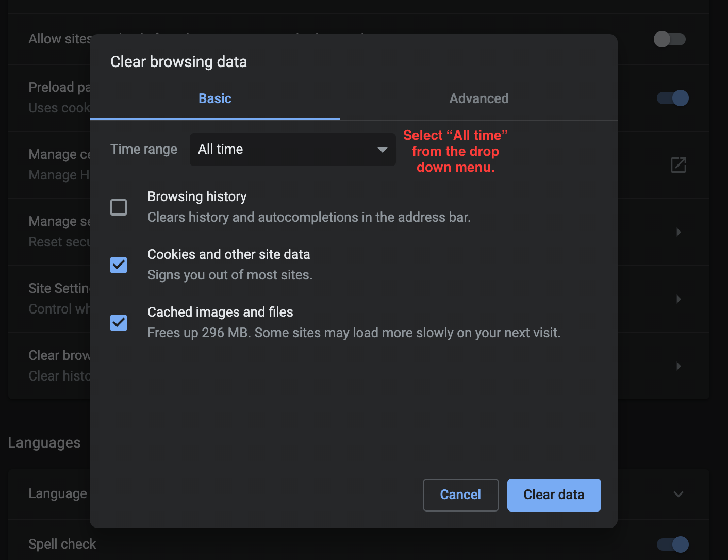The height and width of the screenshot is (560, 728).
Task: Click the Clear browsing data dialog title
Action: [178, 62]
